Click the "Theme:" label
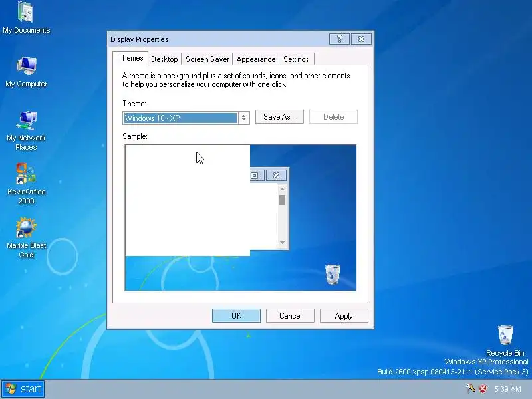The width and height of the screenshot is (532, 399). coord(134,104)
